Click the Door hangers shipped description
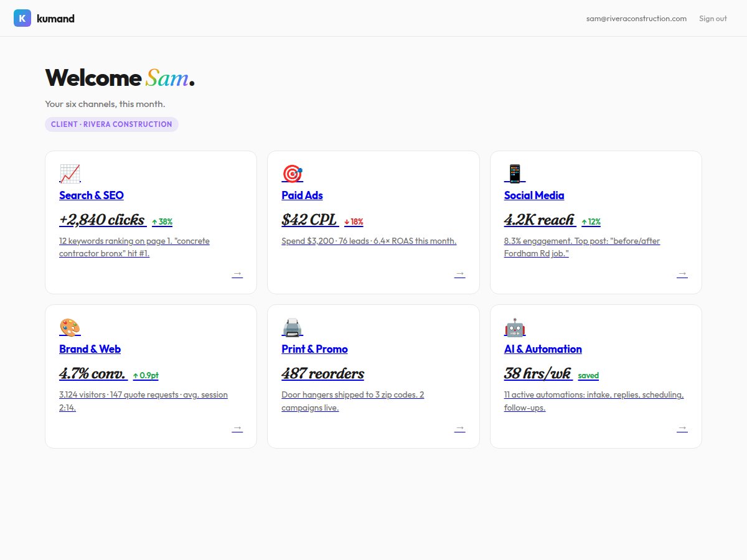The height and width of the screenshot is (560, 747). pyautogui.click(x=353, y=401)
